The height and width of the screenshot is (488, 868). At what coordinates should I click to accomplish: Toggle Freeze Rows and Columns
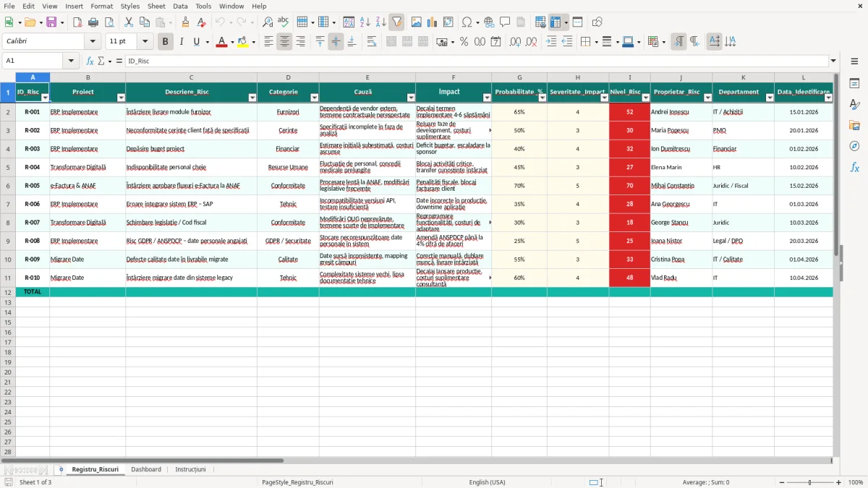[x=556, y=22]
